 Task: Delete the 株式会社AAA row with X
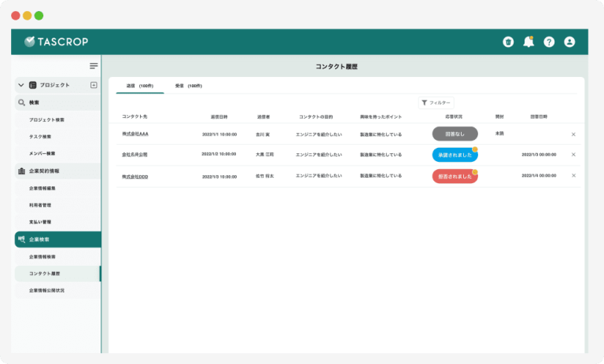(573, 134)
